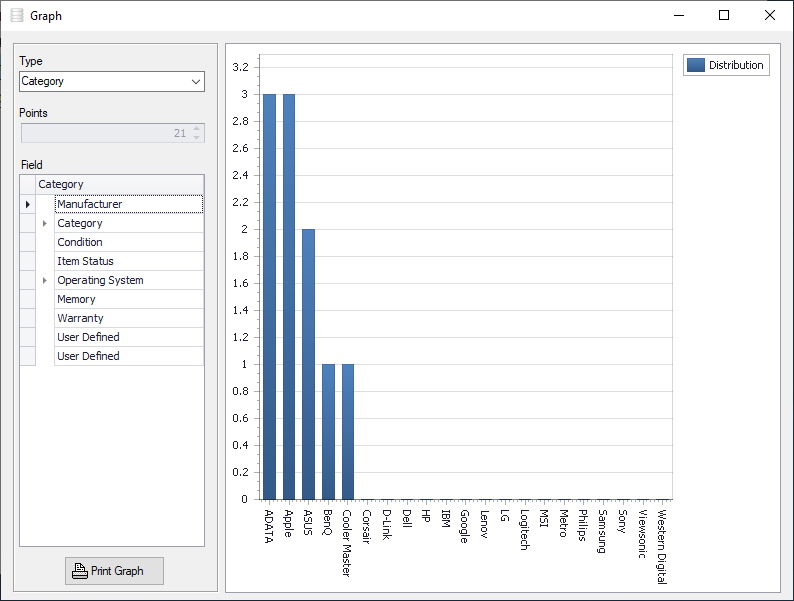Maximize the Graph window

tap(724, 15)
